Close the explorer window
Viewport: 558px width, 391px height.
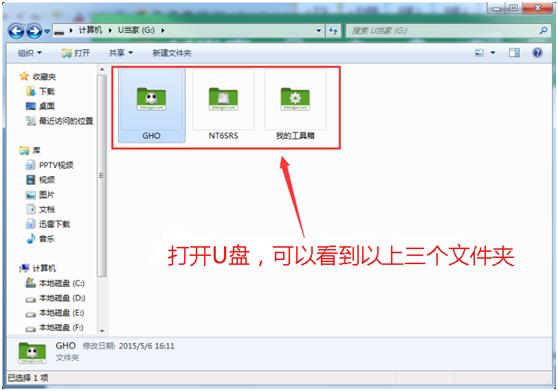pos(537,8)
